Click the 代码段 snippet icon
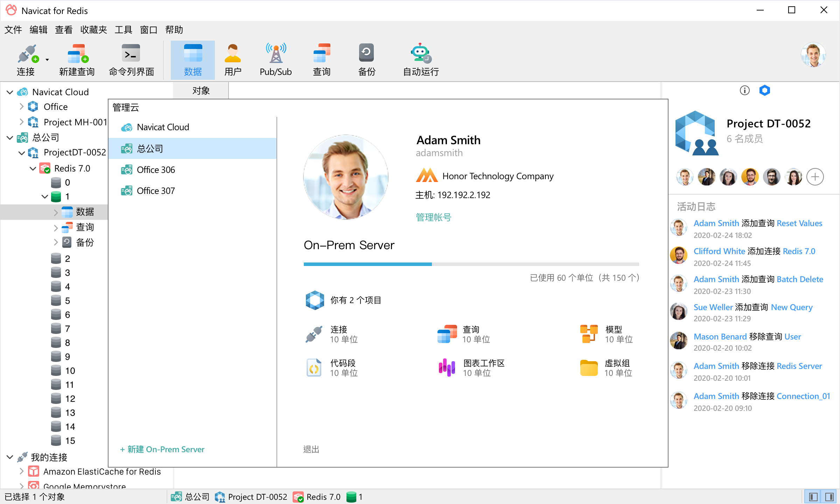The image size is (840, 504). (314, 367)
